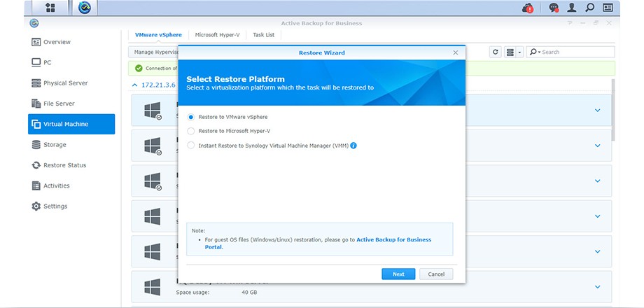Click the green check connection status icon
Viewport: 644px width, 308px height.
(x=139, y=68)
